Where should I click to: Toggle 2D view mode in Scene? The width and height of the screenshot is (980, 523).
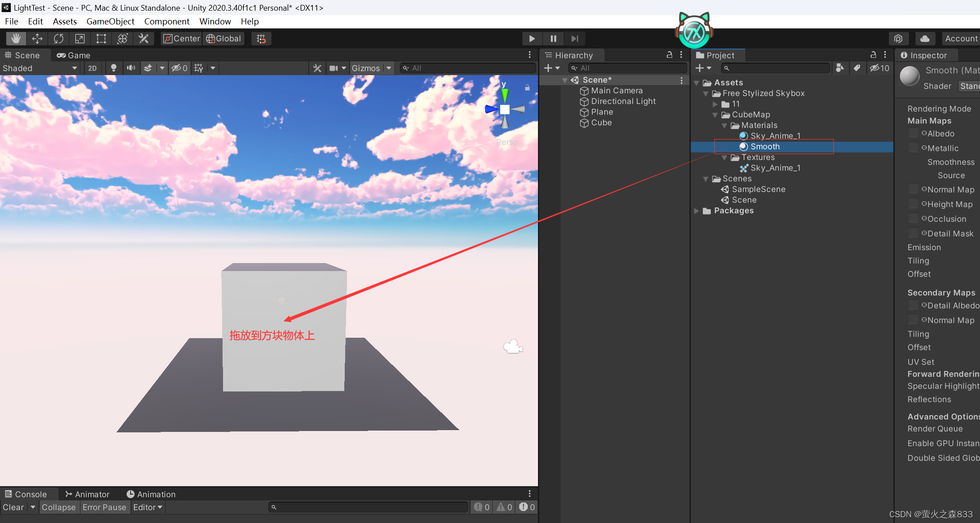[x=92, y=68]
